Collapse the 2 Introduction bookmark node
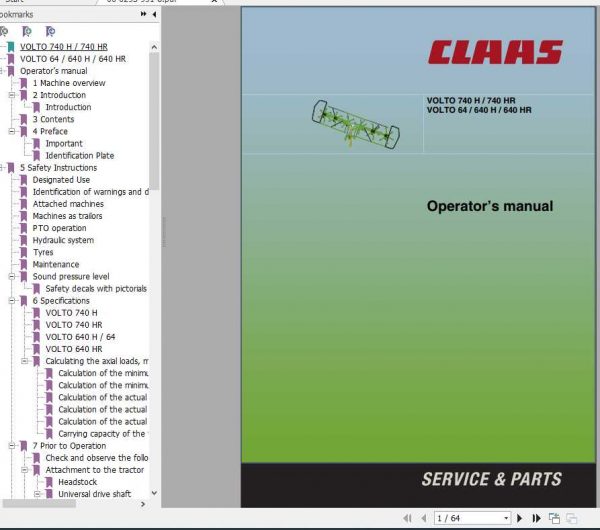 click(x=12, y=95)
